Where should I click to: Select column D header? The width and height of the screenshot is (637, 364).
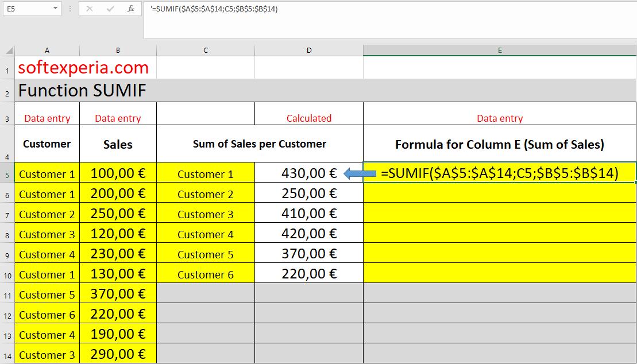click(309, 51)
